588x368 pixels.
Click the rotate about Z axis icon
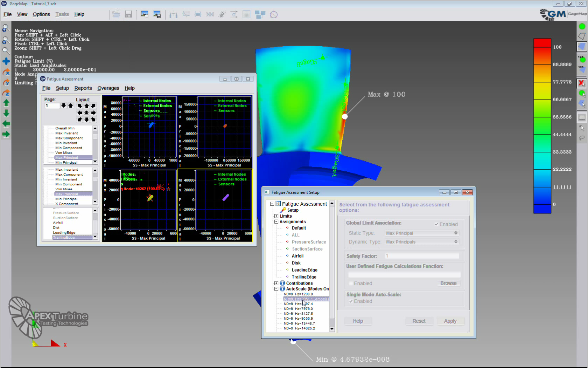6,93
